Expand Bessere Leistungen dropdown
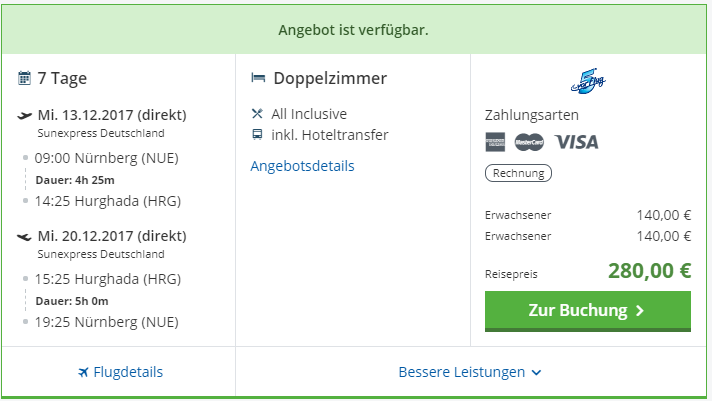This screenshot has height=401, width=712. tap(462, 372)
